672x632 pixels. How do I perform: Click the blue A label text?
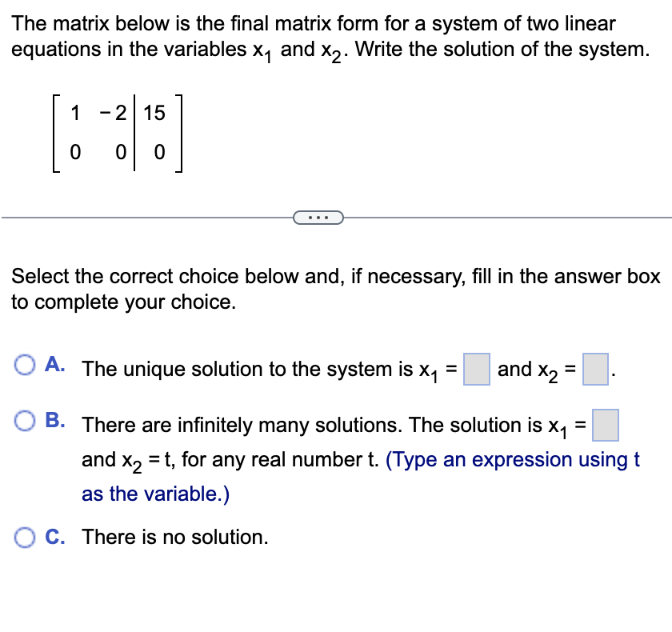54,366
